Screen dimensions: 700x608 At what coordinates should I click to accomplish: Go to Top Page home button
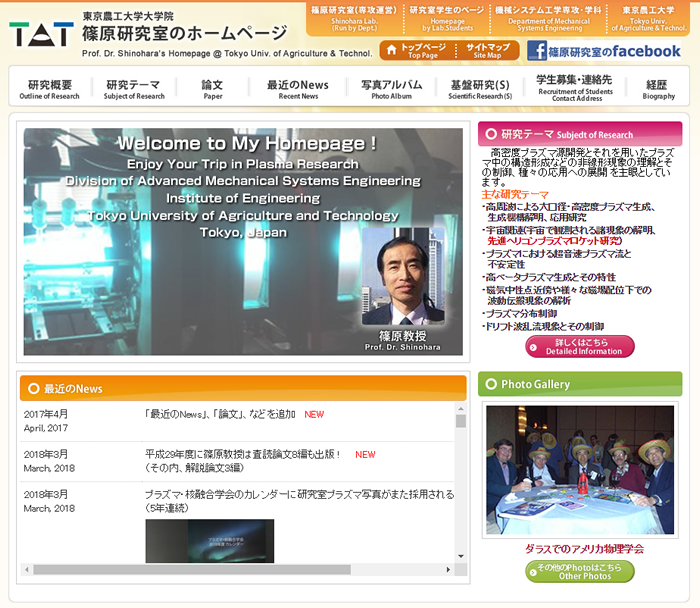pos(417,50)
